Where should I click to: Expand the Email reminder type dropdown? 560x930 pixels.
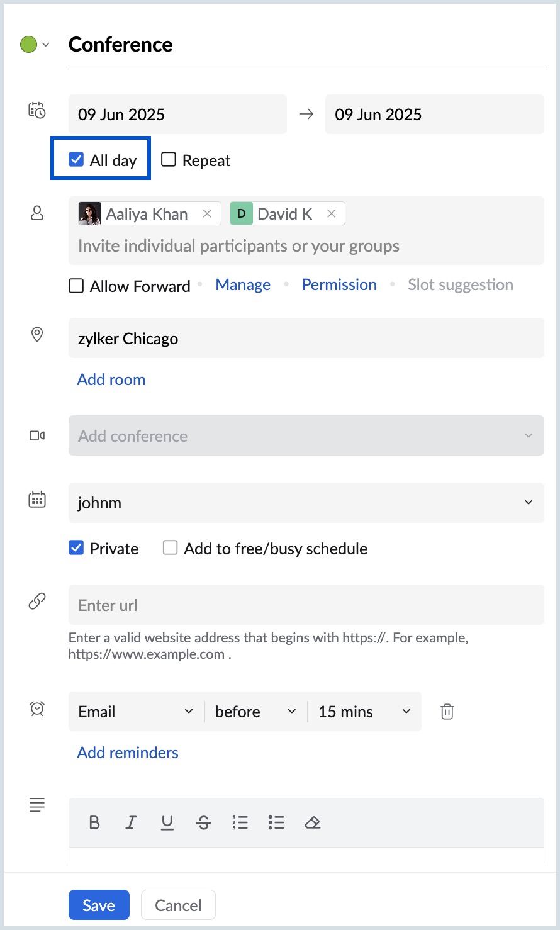pos(136,712)
